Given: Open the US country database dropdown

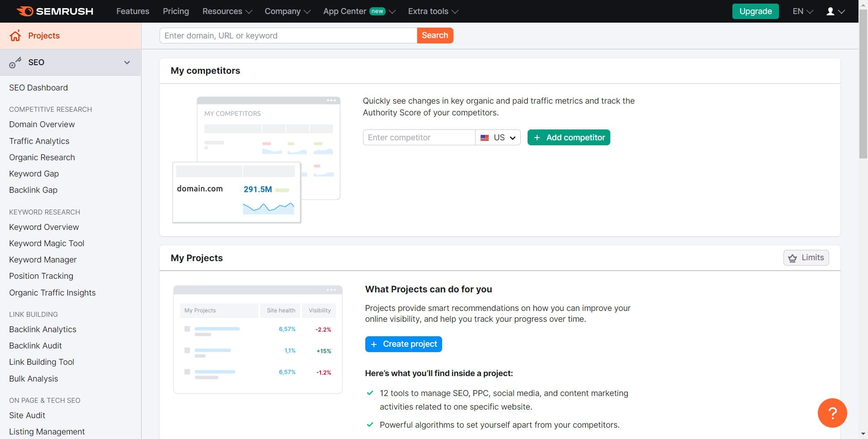Looking at the screenshot, I should 498,138.
